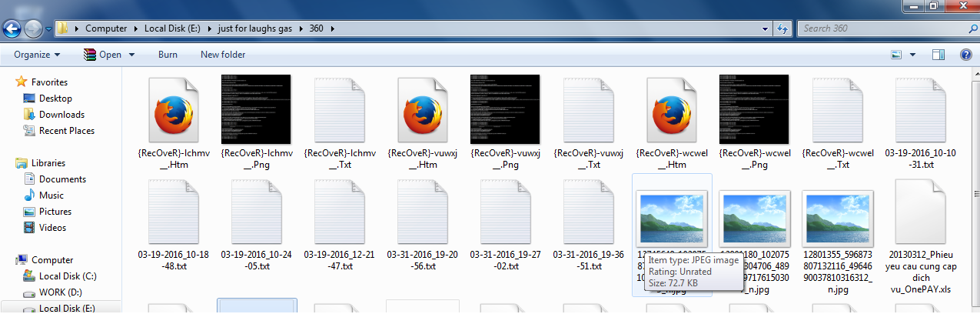Select the JPG thumbnail right of the highlighted image
Screen dimensions: 980x314
pyautogui.click(x=754, y=218)
